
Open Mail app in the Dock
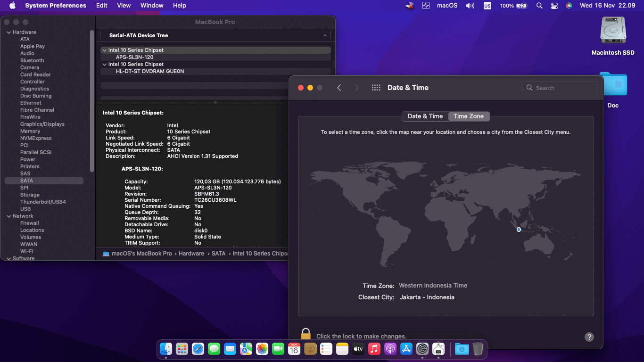coord(230,349)
